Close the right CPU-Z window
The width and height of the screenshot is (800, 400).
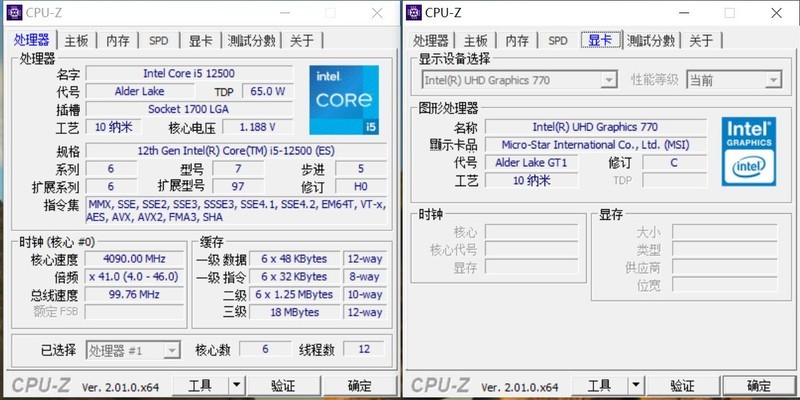776,13
